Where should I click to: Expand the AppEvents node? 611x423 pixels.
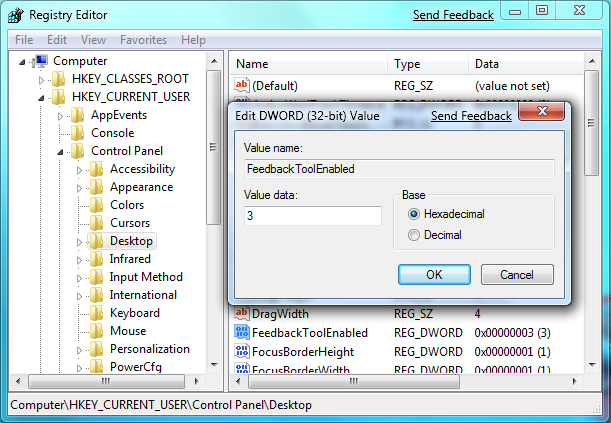[60, 116]
